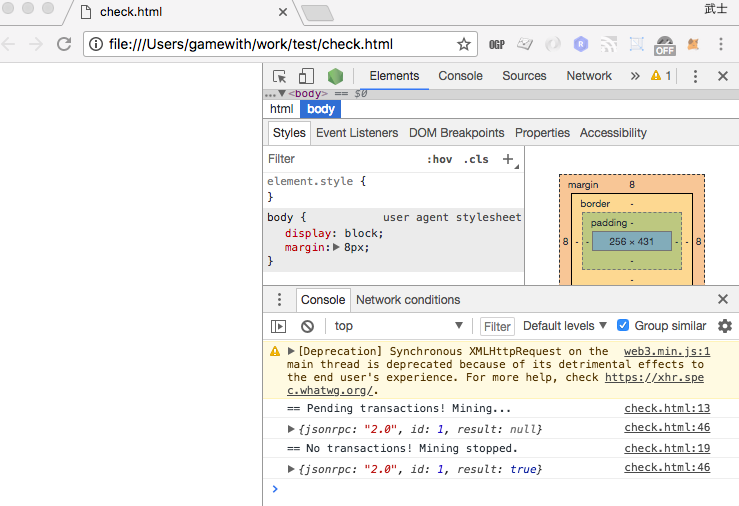Open the Network tab
The height and width of the screenshot is (506, 739).
589,76
